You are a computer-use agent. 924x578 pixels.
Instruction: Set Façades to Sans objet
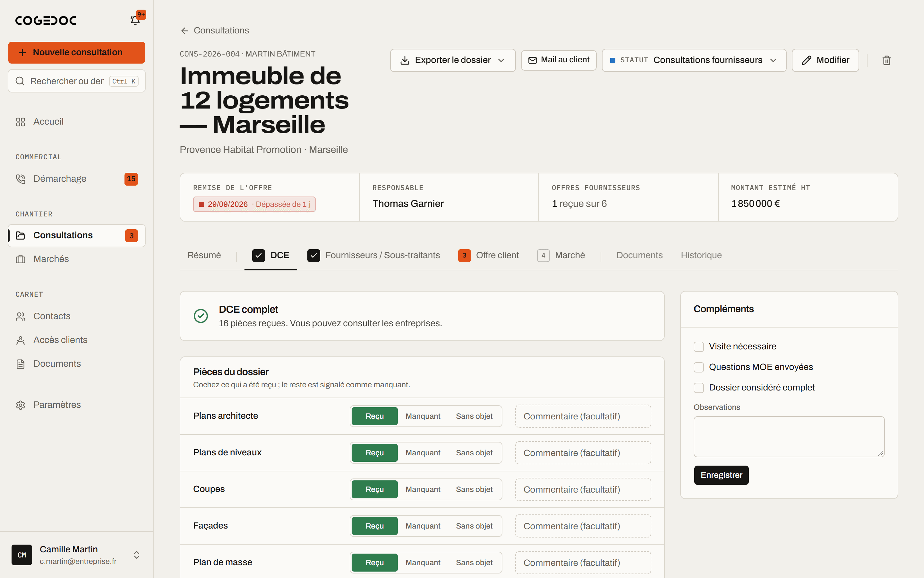pos(474,526)
